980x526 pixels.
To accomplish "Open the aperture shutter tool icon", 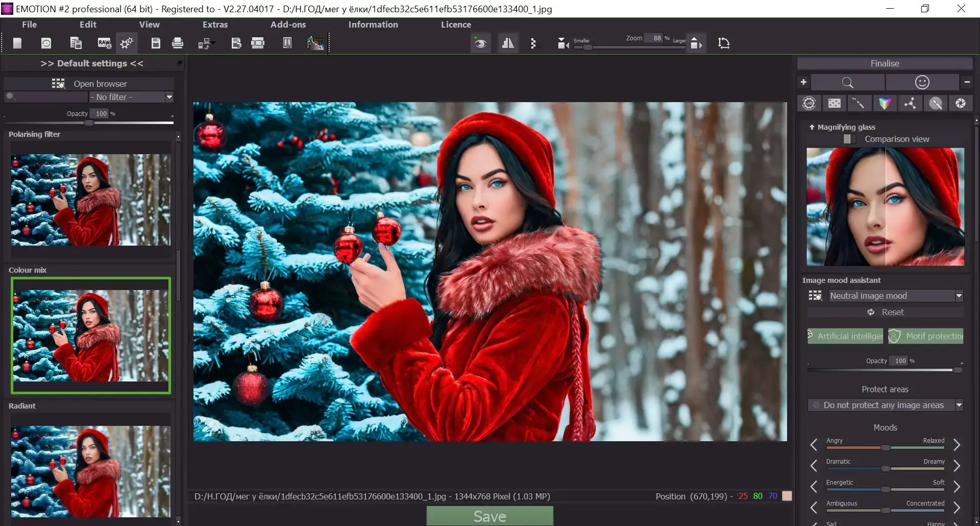I will (961, 103).
